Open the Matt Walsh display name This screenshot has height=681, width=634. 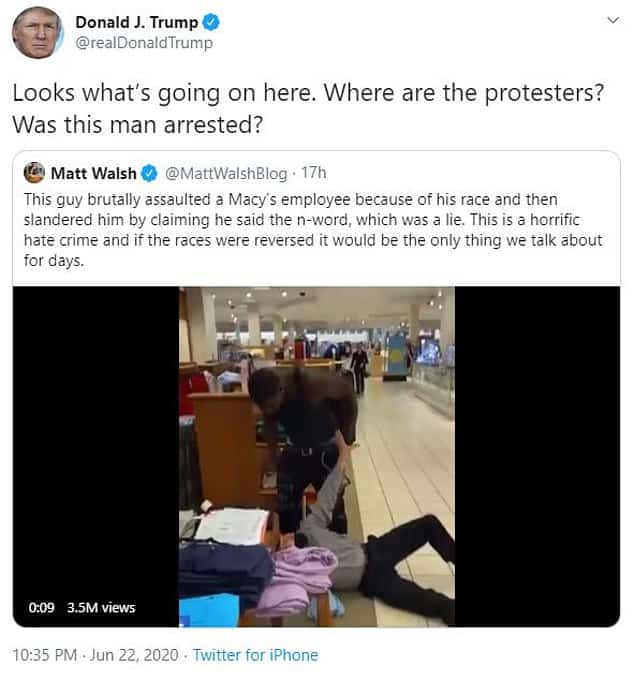click(93, 173)
